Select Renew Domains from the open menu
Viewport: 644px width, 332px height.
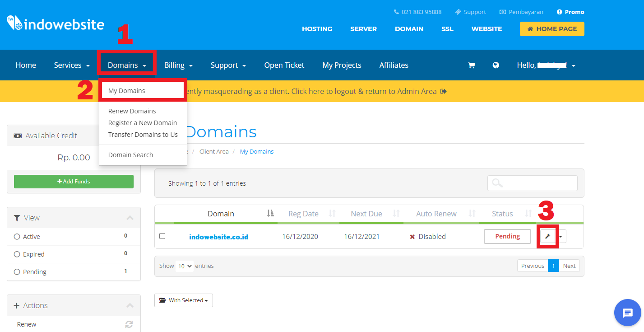(x=132, y=111)
